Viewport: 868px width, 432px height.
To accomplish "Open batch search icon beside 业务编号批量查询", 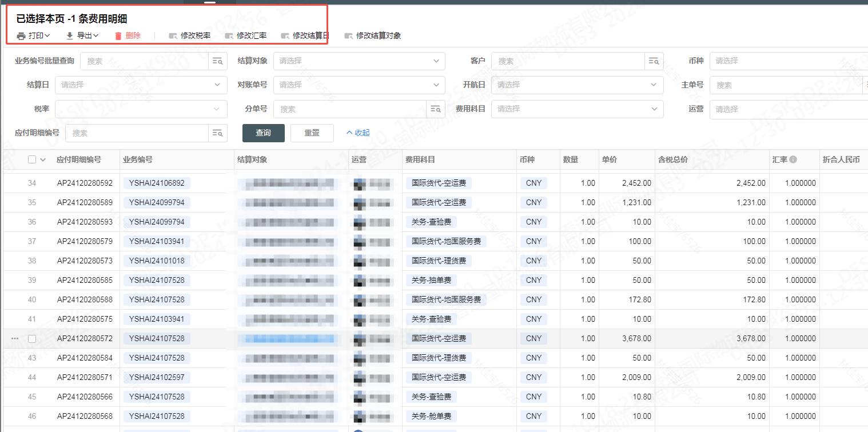I will pyautogui.click(x=218, y=61).
